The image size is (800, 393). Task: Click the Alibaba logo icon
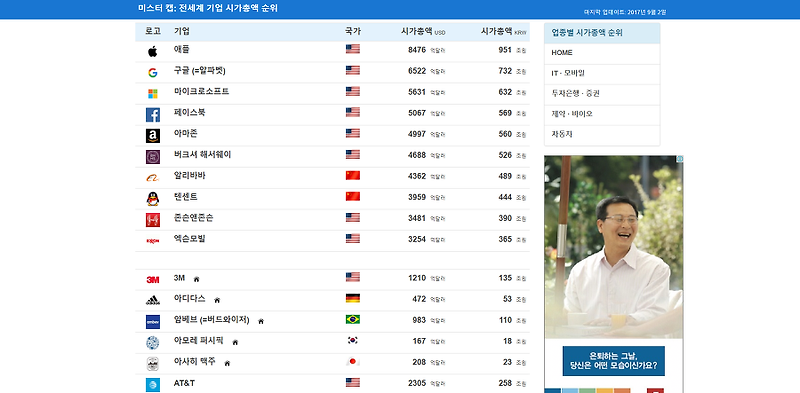tap(153, 178)
